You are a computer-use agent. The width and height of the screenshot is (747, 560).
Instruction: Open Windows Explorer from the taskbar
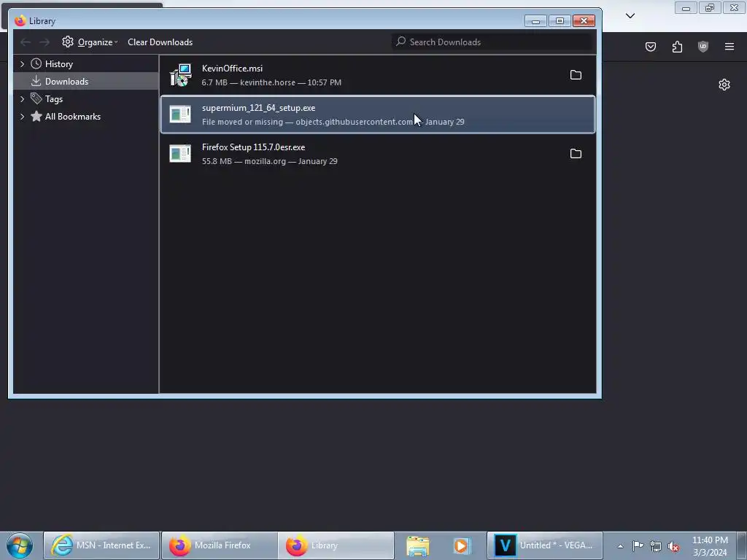coord(418,545)
